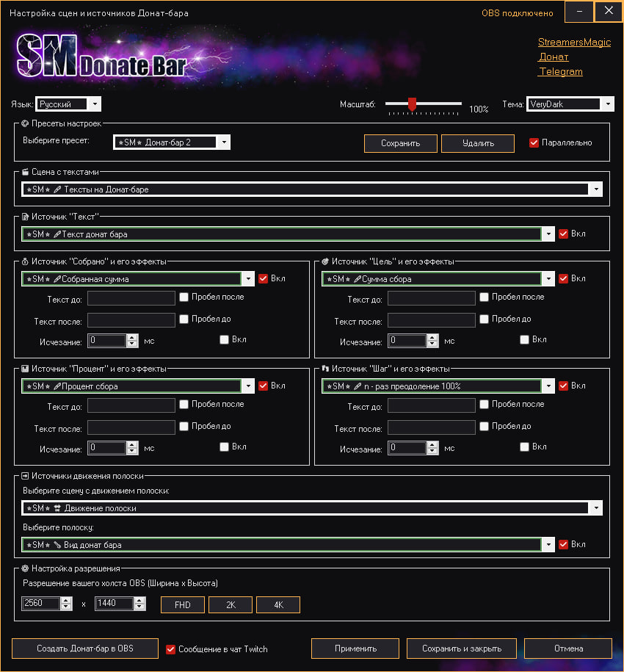This screenshot has height=672, width=624.
Task: Open the preset dropdown '*SM* Донат-бар 2'
Action: pos(225,143)
